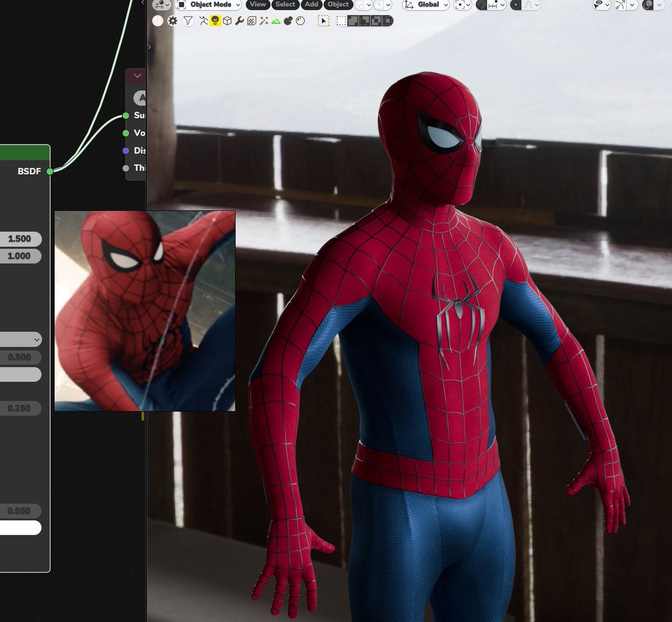Screen dimensions: 672x622
Task: Expand the sidebar arrow at viewport edge
Action: 150,48
